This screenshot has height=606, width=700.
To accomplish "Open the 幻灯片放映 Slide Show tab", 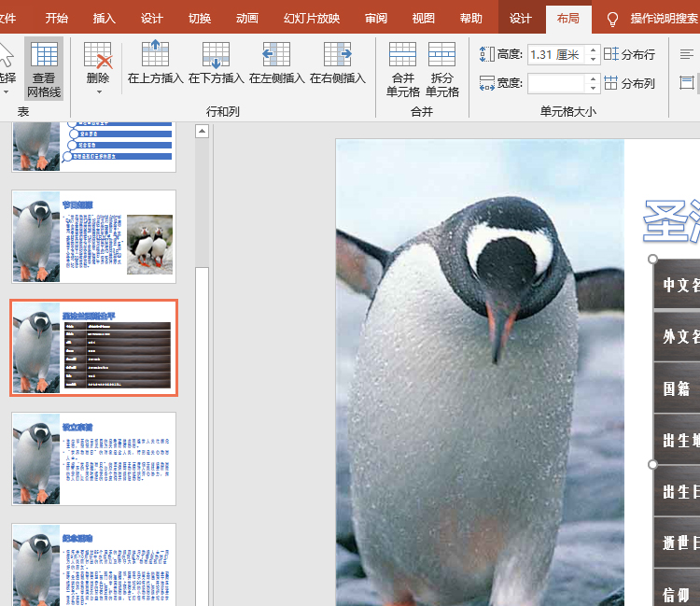I will tap(312, 19).
